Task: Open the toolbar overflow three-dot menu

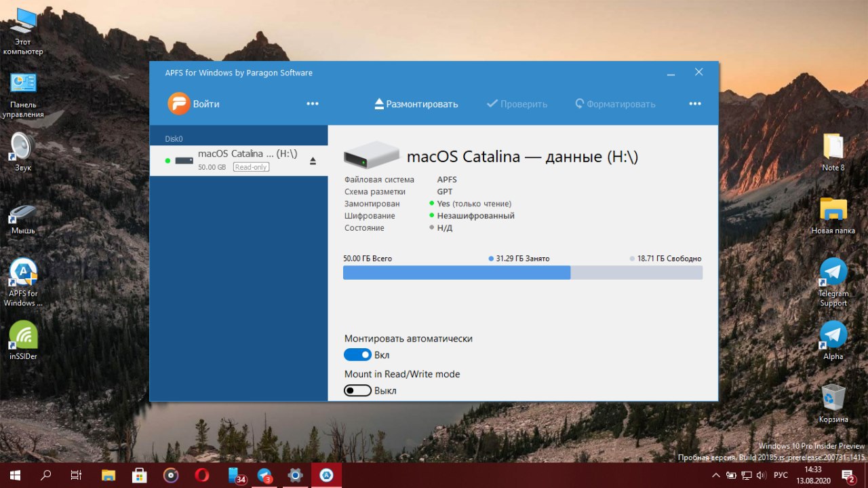Action: pos(695,104)
